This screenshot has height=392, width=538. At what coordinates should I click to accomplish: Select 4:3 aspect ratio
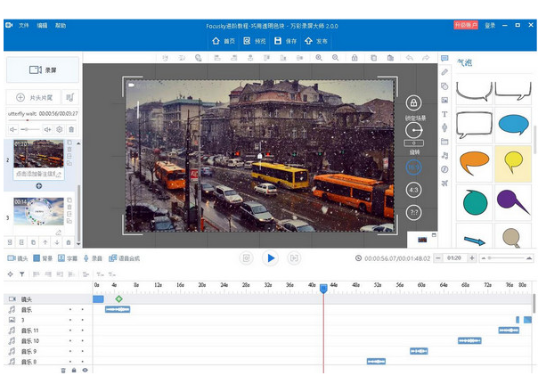413,190
